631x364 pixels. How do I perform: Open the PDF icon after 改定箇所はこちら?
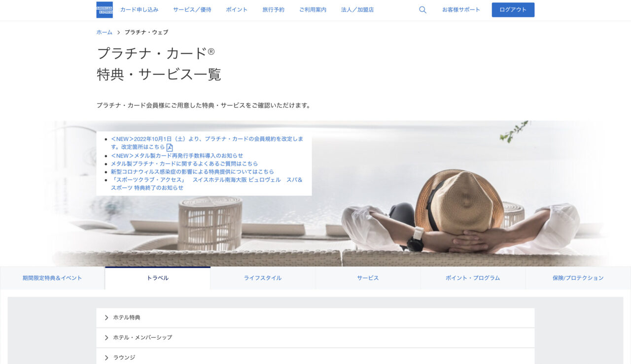[170, 147]
